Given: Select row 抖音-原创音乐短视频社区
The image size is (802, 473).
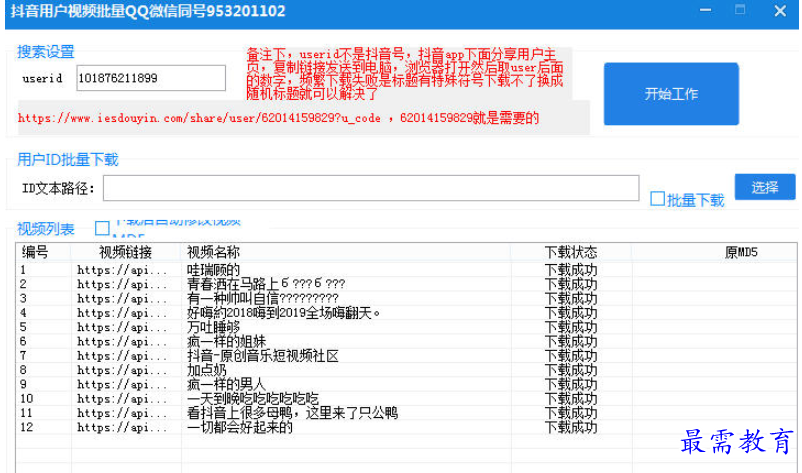Looking at the screenshot, I should pyautogui.click(x=407, y=355).
